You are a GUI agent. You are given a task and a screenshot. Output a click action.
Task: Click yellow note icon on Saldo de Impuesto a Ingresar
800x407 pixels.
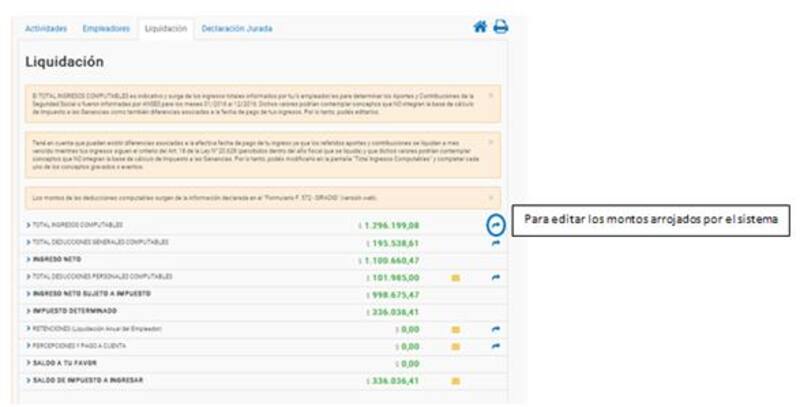[456, 381]
